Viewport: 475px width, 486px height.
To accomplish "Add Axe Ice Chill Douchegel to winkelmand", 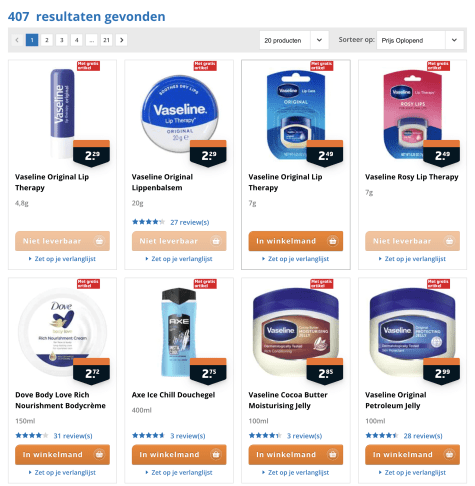I will 179,454.
